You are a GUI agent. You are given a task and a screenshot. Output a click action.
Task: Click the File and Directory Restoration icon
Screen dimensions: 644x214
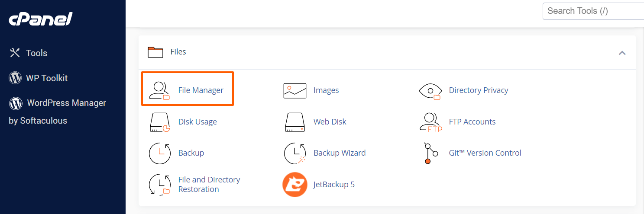coord(160,185)
